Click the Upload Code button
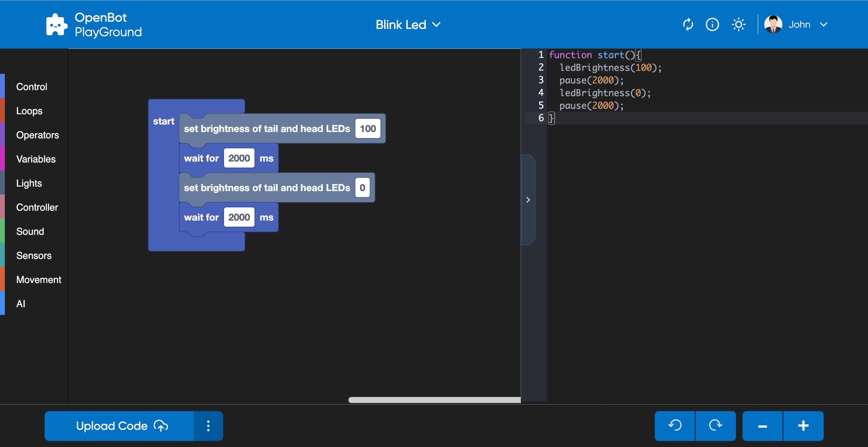Viewport: 868px width, 447px height. click(119, 426)
